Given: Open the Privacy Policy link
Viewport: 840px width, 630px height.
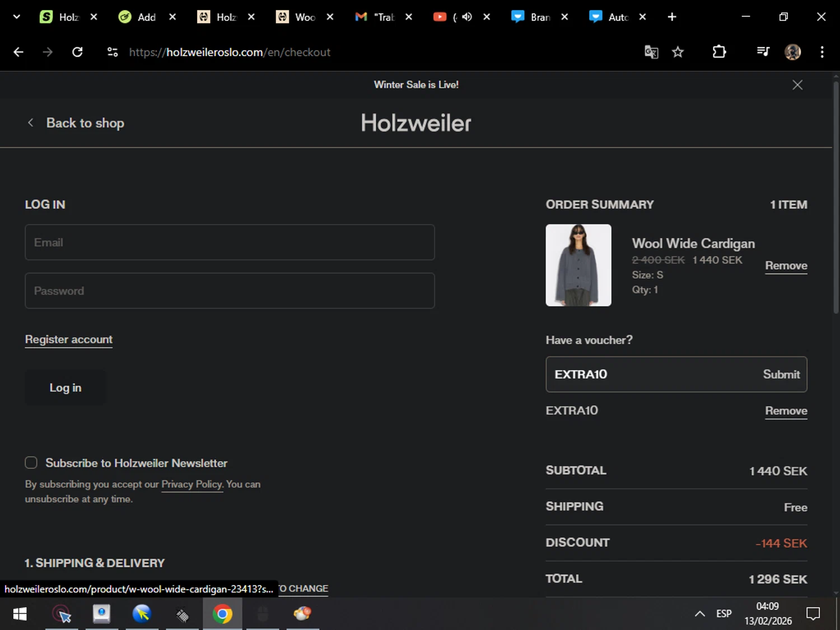Looking at the screenshot, I should point(192,484).
